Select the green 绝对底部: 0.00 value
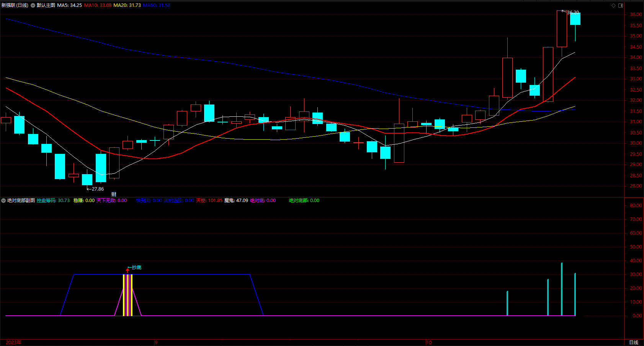Screen dimensions: 644x346 point(304,201)
